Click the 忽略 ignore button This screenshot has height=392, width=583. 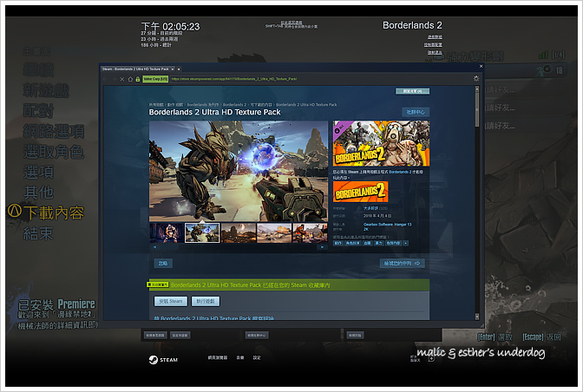163,264
